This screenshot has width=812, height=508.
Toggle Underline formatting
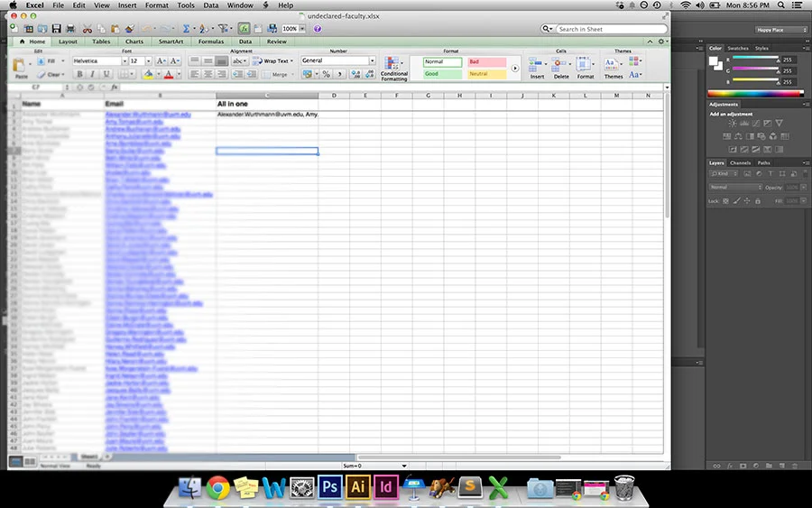click(106, 74)
